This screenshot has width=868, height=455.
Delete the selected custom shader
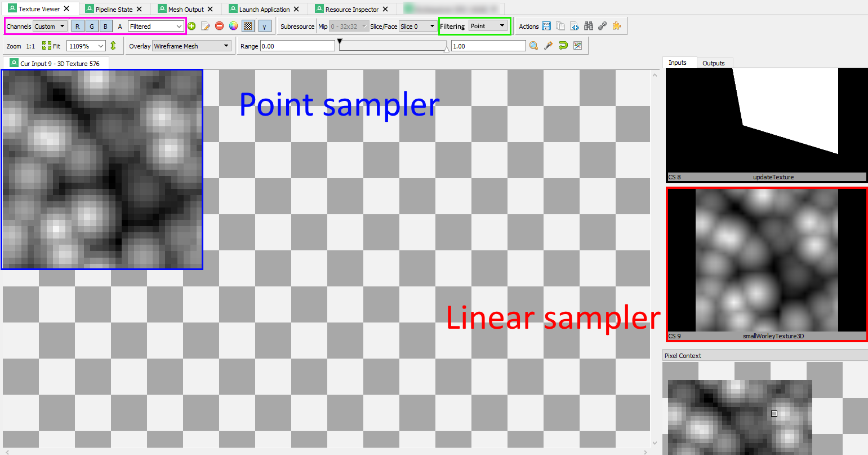219,25
